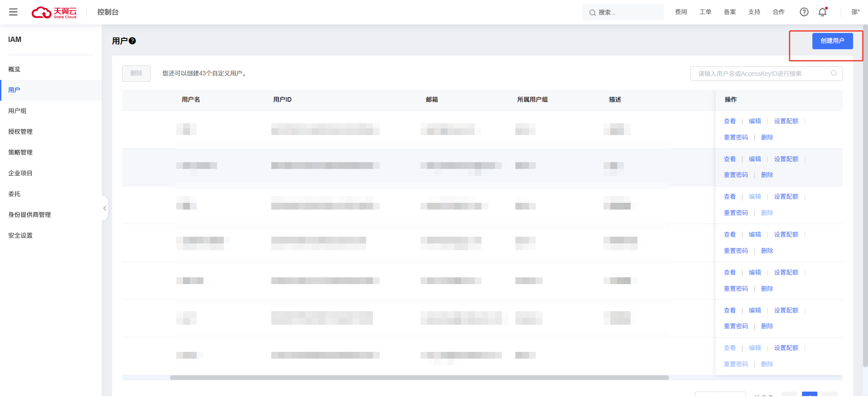Image resolution: width=868 pixels, height=397 pixels.
Task: Open the 备案 menu
Action: click(x=730, y=12)
